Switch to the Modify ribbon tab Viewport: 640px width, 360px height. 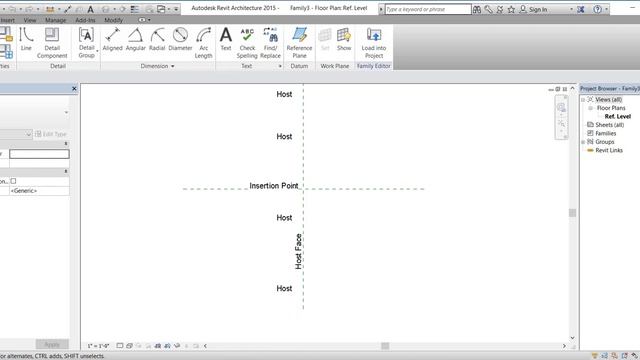click(x=113, y=20)
